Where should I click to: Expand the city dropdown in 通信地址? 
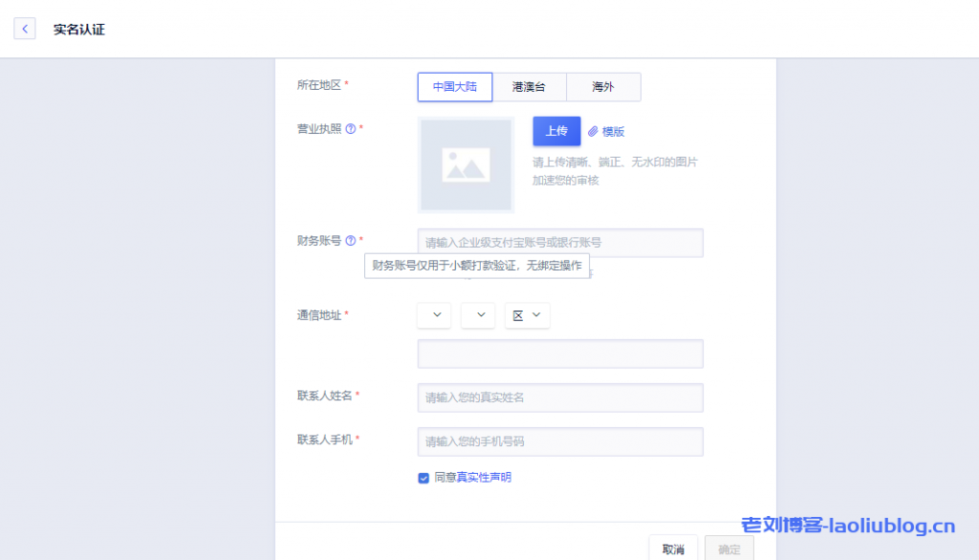(x=478, y=315)
